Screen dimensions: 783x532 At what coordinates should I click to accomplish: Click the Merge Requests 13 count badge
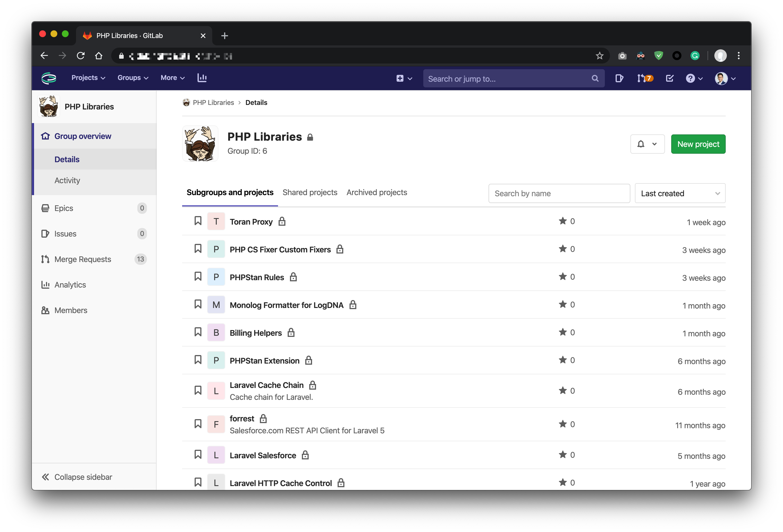[x=140, y=259]
